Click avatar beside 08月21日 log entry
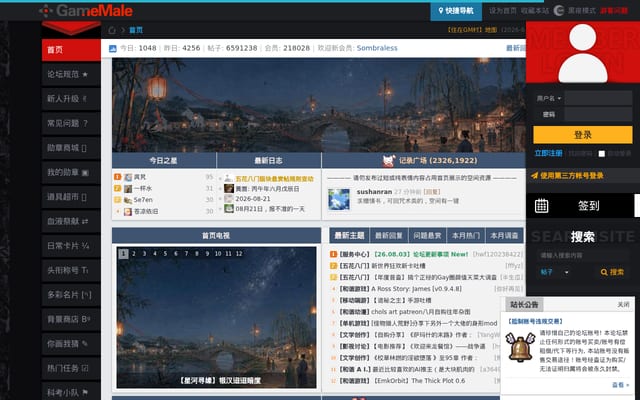This screenshot has height=400, width=640. click(x=229, y=209)
